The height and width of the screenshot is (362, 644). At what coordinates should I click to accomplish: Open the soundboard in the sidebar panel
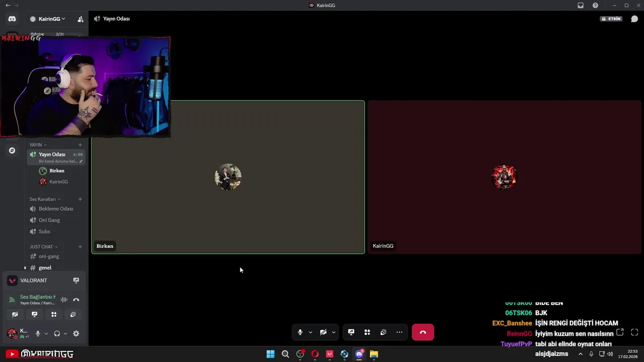(73, 314)
